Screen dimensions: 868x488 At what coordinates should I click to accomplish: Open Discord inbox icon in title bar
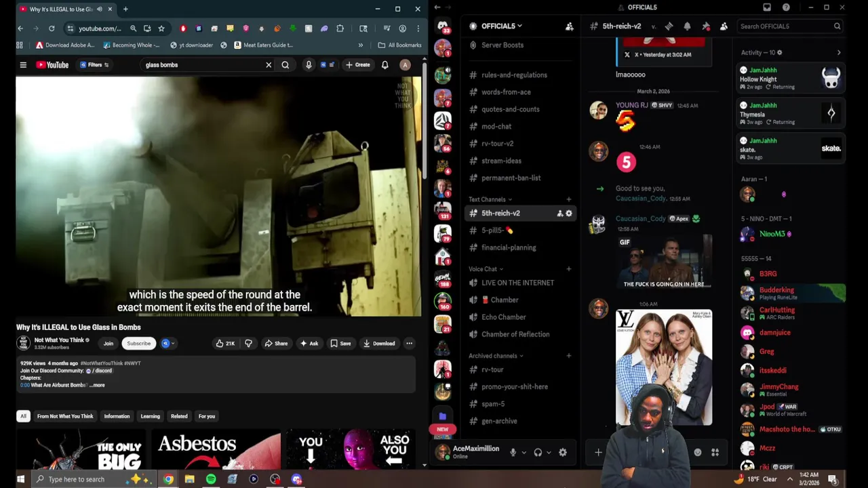tap(767, 7)
